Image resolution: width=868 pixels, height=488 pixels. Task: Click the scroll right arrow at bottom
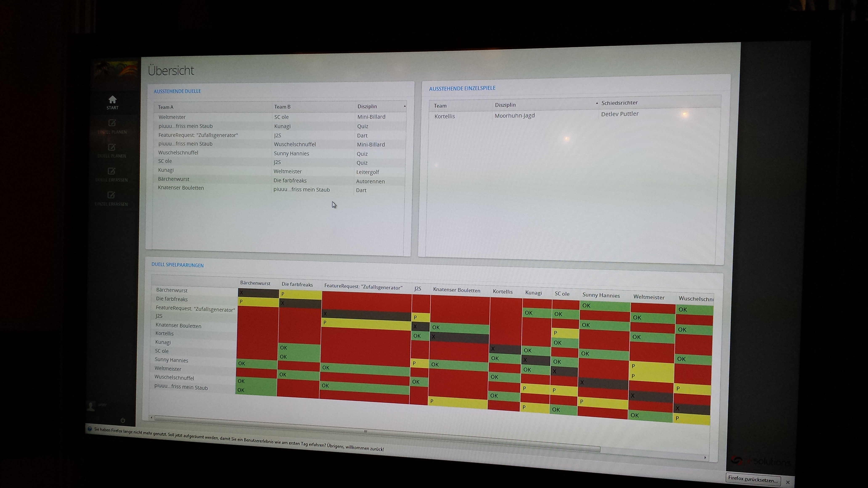pos(705,457)
